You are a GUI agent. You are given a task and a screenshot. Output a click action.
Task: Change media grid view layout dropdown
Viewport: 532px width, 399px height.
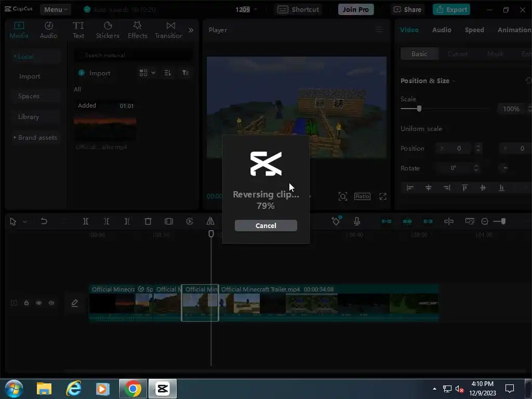pos(147,73)
